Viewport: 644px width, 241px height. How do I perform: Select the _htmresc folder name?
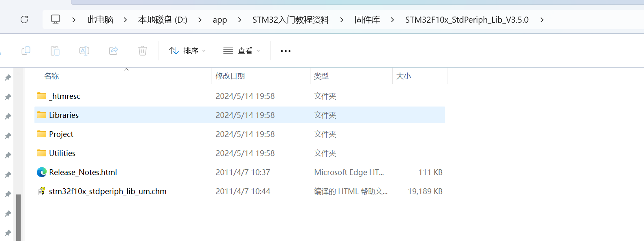(65, 96)
